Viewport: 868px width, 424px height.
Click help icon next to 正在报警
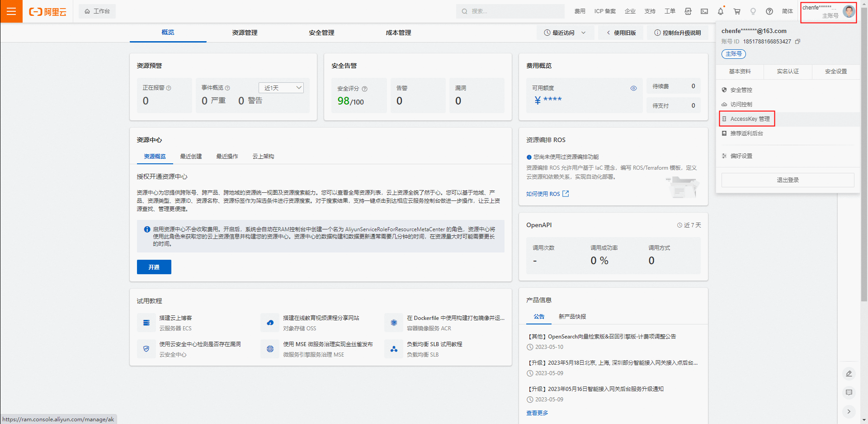click(169, 88)
